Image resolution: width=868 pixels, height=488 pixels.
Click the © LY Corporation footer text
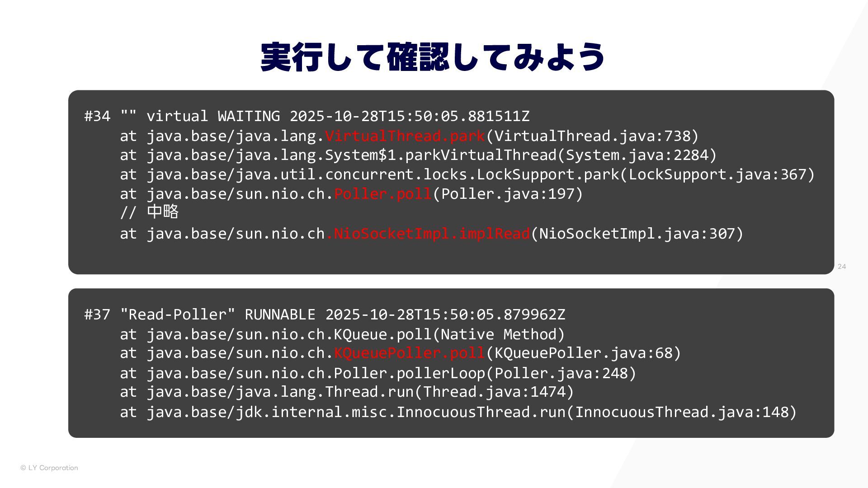49,468
